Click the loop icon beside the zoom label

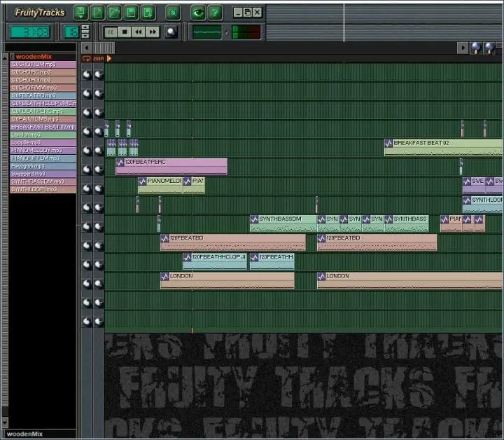coord(87,58)
